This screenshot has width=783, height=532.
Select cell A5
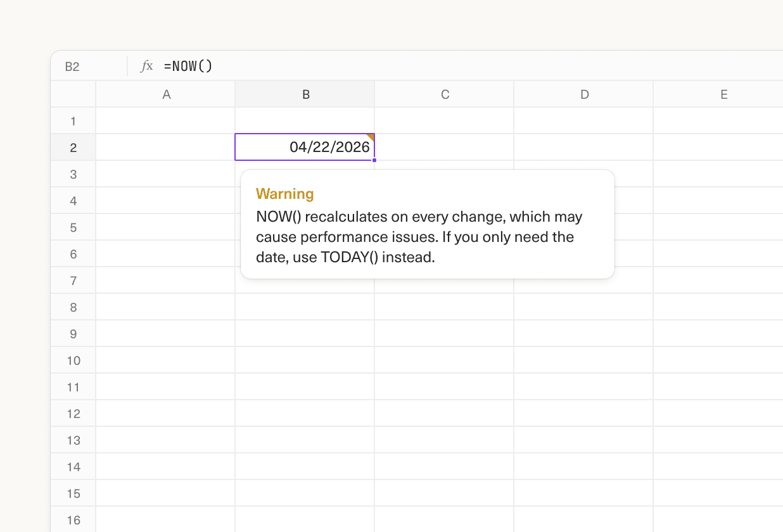(x=166, y=227)
